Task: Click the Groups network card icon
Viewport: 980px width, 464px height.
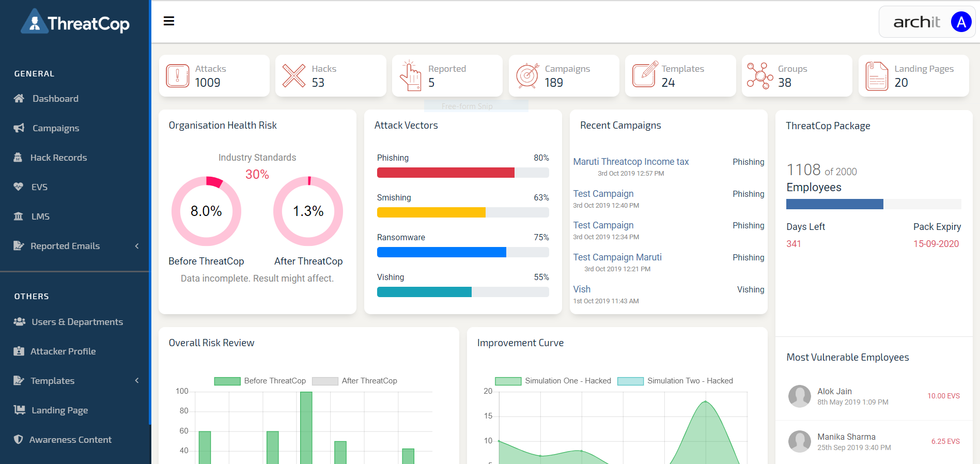Action: [x=760, y=76]
